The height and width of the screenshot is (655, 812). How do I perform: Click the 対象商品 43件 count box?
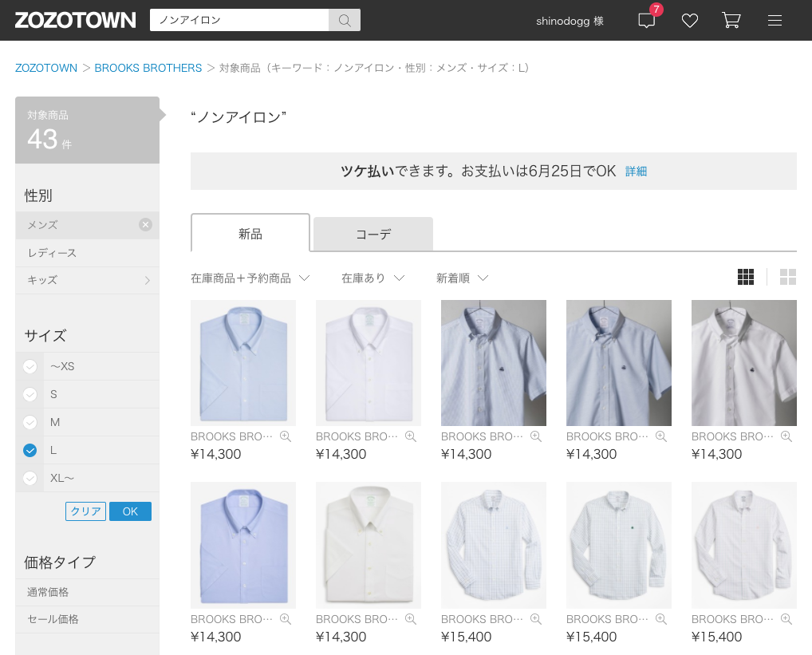[x=88, y=130]
